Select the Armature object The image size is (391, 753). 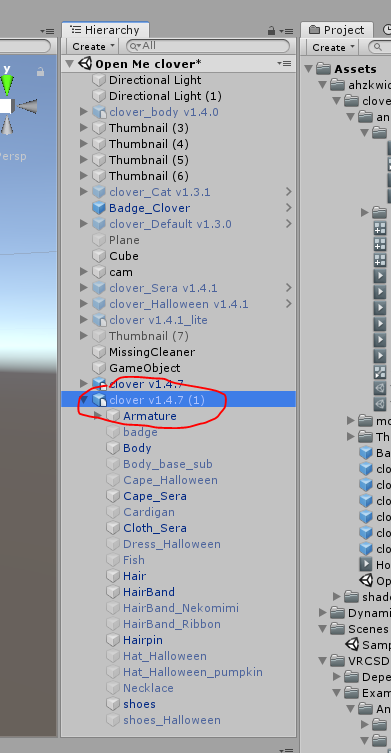pyautogui.click(x=150, y=416)
